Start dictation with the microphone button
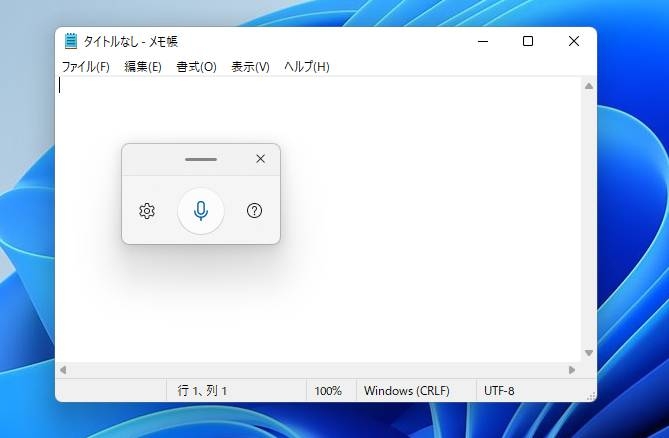Viewport: 669px width, 438px height. 201,211
